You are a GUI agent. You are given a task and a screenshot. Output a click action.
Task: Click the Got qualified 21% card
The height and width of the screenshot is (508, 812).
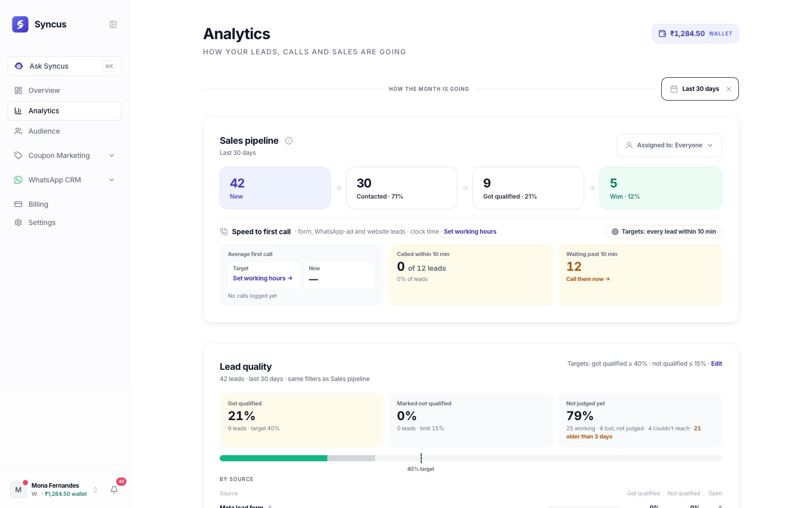[x=301, y=420]
